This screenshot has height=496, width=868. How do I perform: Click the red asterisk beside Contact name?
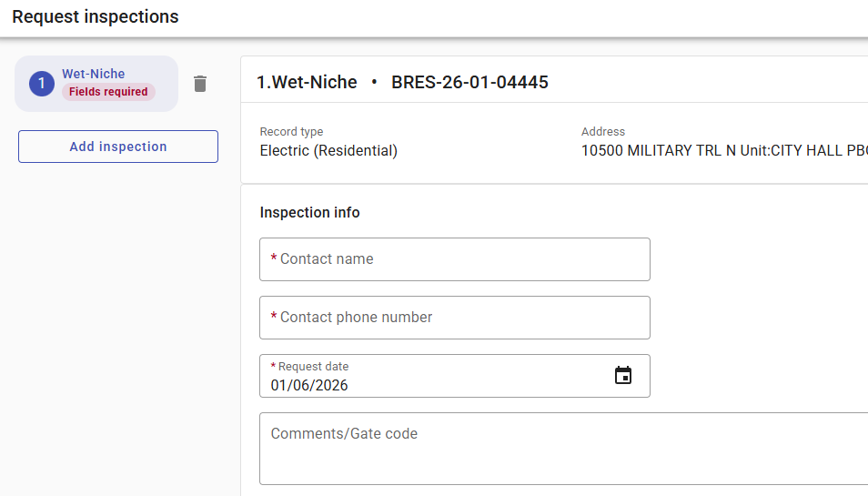[274, 259]
